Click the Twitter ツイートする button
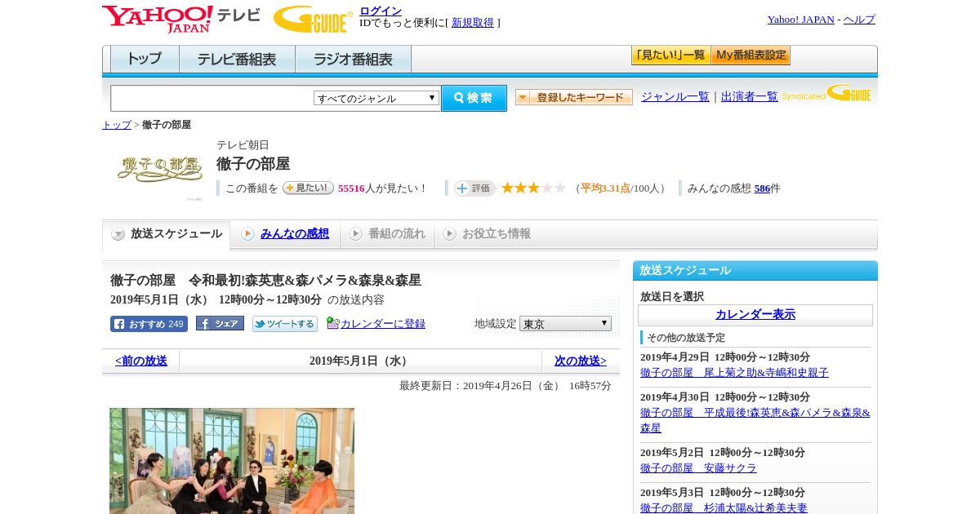 coord(285,324)
